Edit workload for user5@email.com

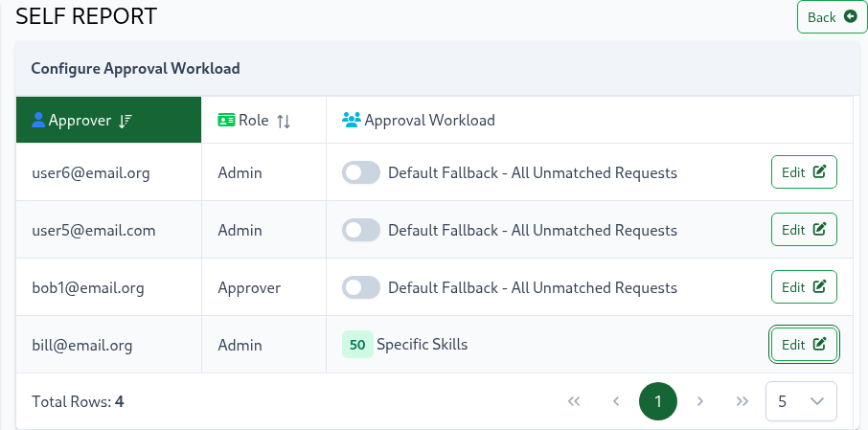[804, 230]
